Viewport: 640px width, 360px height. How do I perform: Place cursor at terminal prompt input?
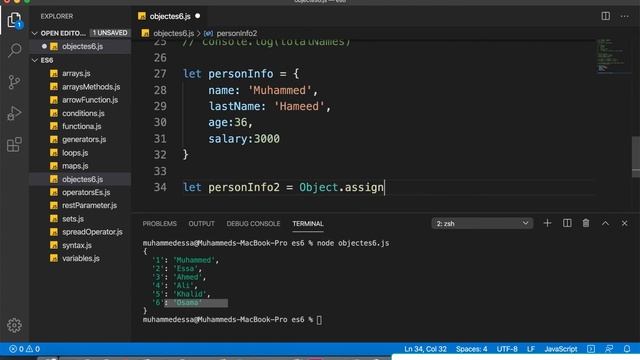[x=319, y=320]
